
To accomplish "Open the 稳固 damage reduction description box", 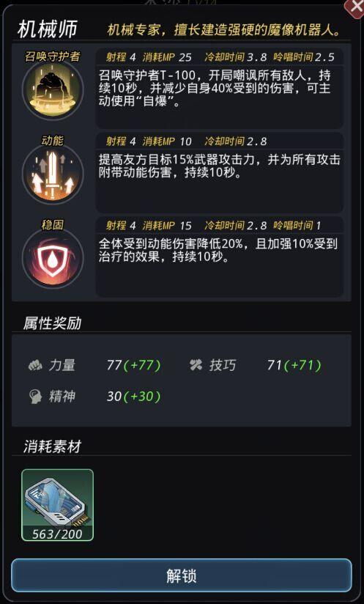I will [219, 265].
